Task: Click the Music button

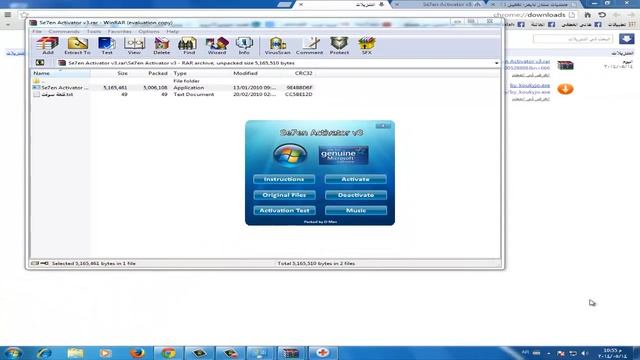Action: click(x=356, y=211)
